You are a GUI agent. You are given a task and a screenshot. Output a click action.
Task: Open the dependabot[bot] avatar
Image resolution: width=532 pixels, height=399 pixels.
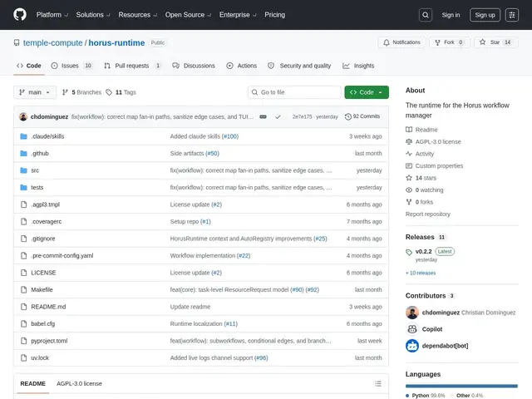click(x=412, y=346)
